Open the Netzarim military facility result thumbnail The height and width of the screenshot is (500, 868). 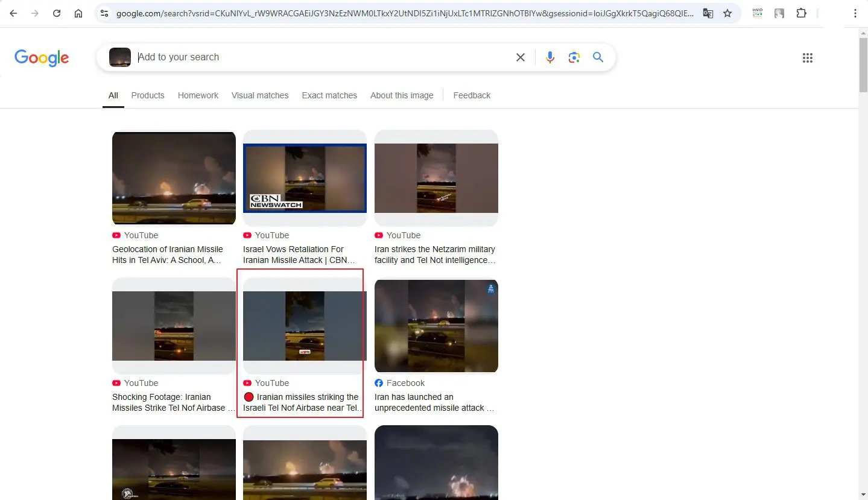[x=436, y=178]
